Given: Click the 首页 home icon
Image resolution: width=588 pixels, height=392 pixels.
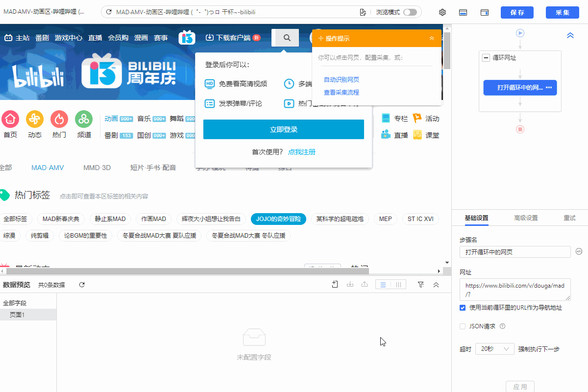Looking at the screenshot, I should (10, 119).
